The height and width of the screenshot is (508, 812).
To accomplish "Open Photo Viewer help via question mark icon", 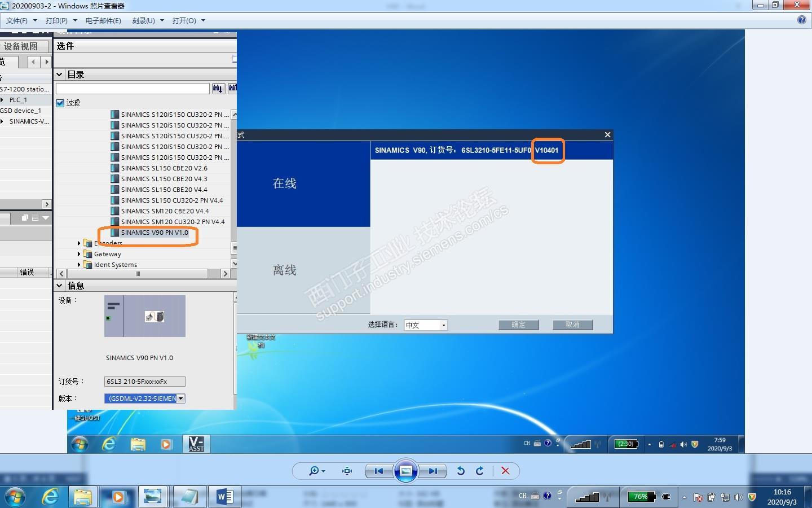I will tap(802, 20).
